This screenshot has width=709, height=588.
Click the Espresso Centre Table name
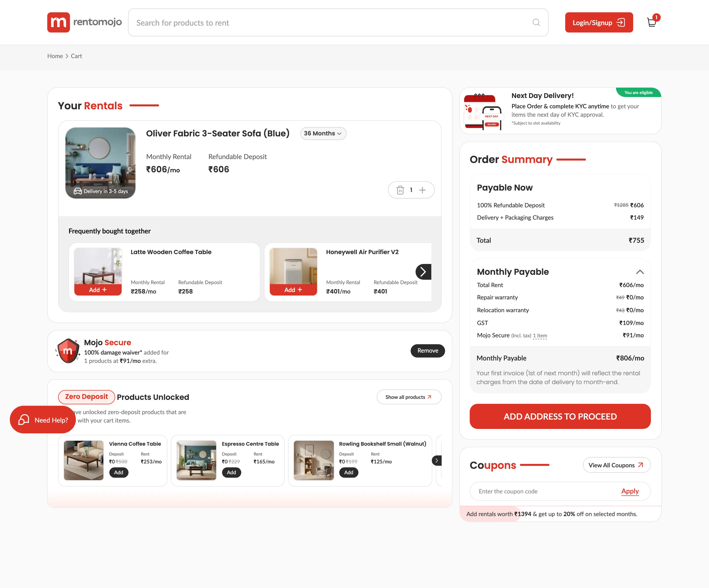tap(250, 444)
